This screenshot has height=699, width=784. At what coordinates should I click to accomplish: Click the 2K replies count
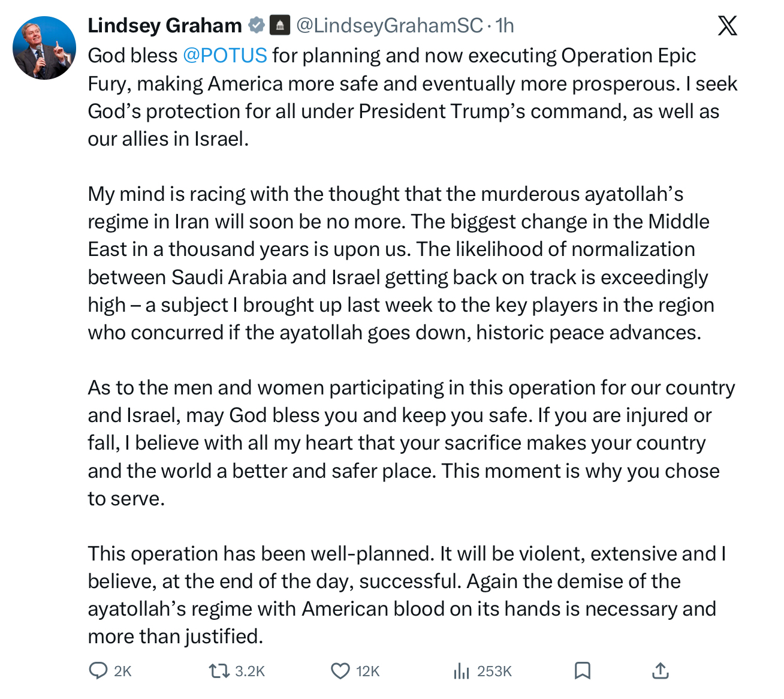pyautogui.click(x=122, y=671)
